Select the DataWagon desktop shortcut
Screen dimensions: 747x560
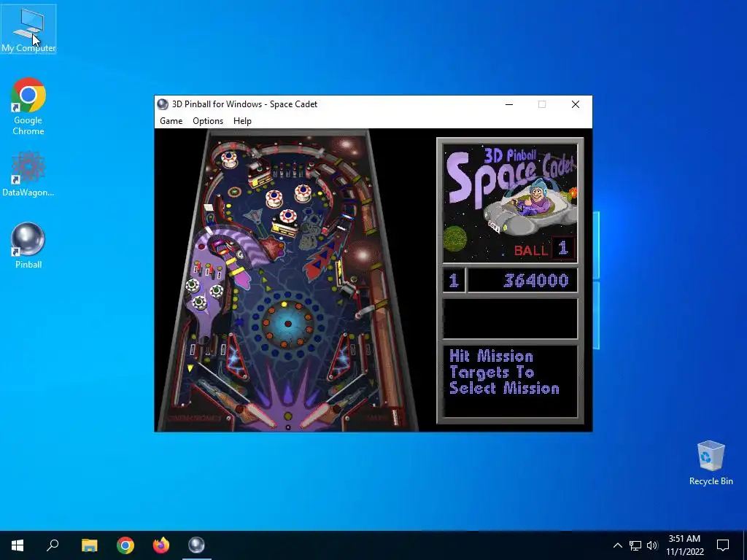[28, 174]
